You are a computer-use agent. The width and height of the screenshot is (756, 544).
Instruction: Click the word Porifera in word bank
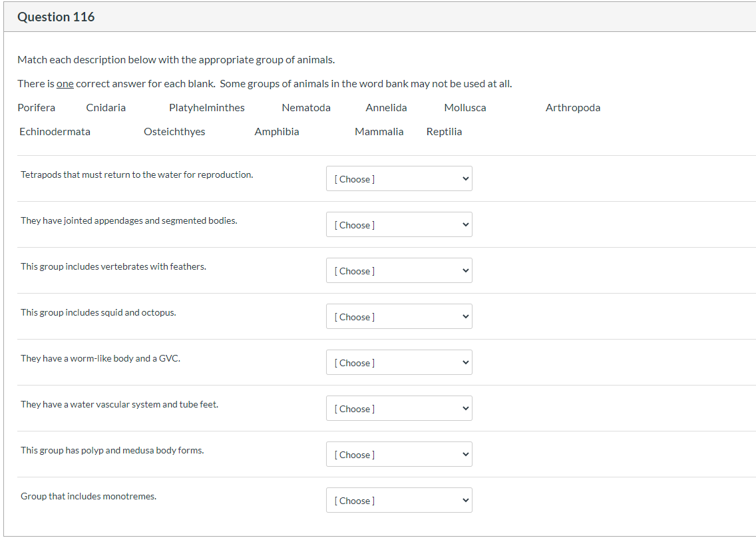coord(37,108)
